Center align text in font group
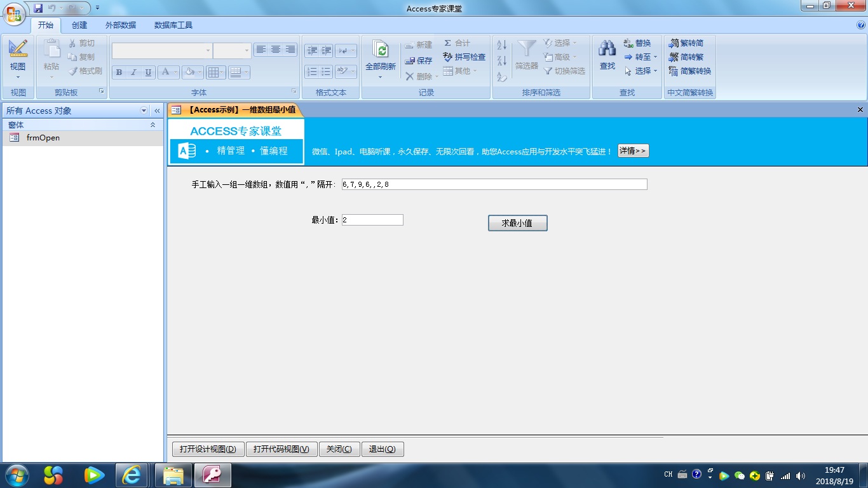The image size is (868, 488). [x=276, y=50]
